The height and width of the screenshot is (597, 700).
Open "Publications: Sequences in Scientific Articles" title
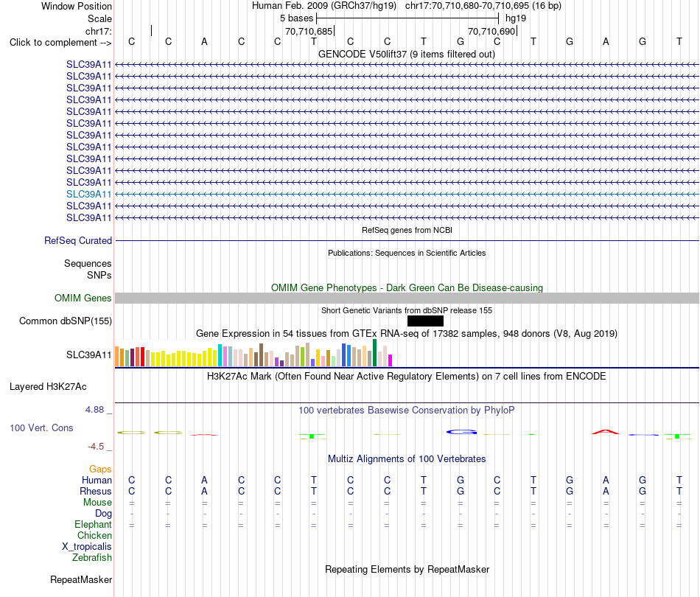click(x=407, y=254)
